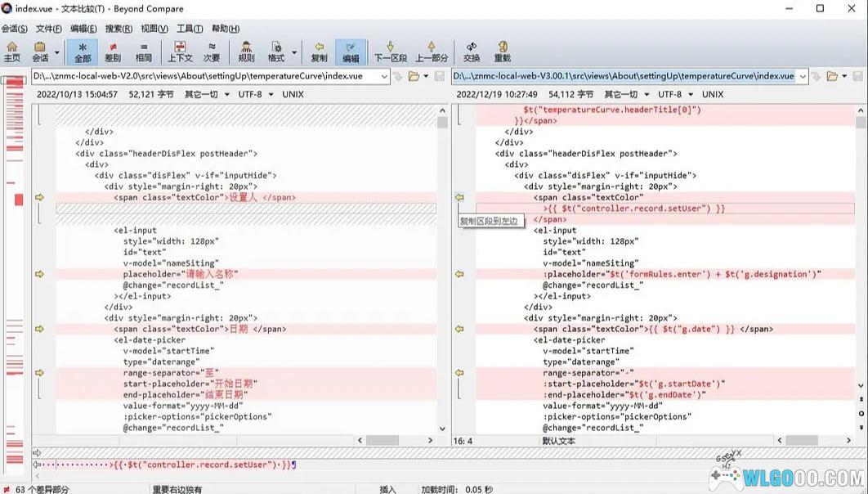Toggle the 差别 (differences only) filter
This screenshot has height=494, width=868.
113,52
